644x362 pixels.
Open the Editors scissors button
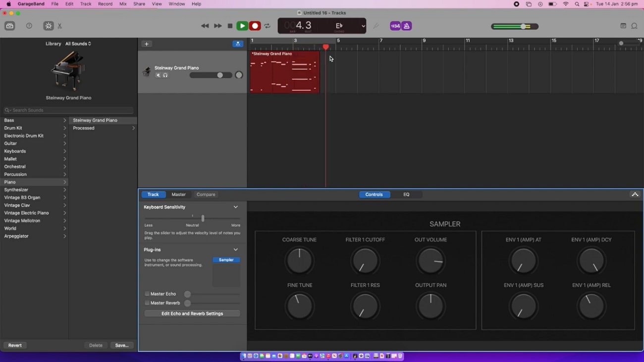[x=60, y=26]
